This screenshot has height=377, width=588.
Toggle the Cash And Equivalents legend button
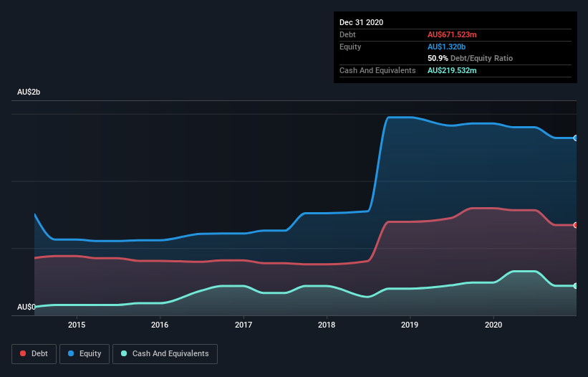165,354
